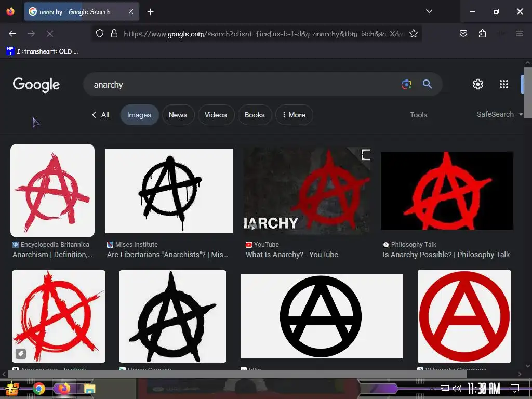The image size is (532, 399).
Task: Search by image with the Lens camera icon
Action: tap(406, 84)
